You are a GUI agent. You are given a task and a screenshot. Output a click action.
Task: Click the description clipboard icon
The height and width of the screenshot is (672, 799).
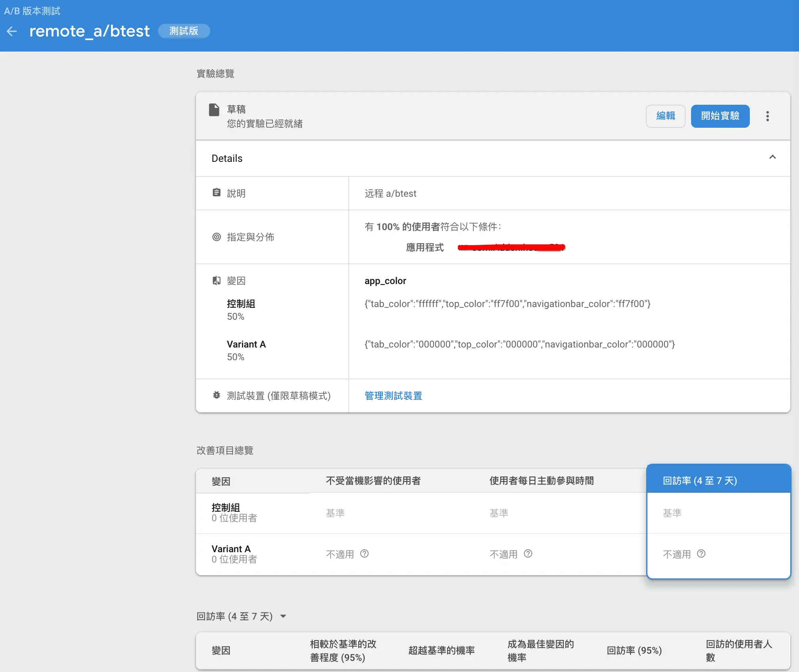(x=216, y=193)
